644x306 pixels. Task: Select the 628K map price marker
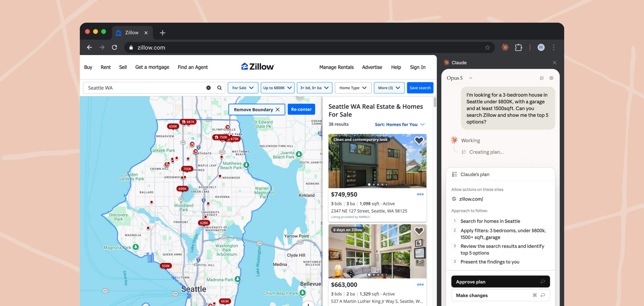204,223
